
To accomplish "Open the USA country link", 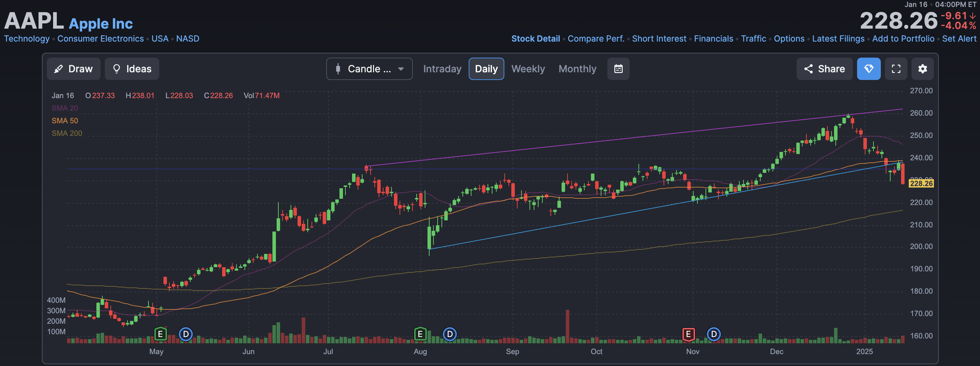I will tap(160, 39).
